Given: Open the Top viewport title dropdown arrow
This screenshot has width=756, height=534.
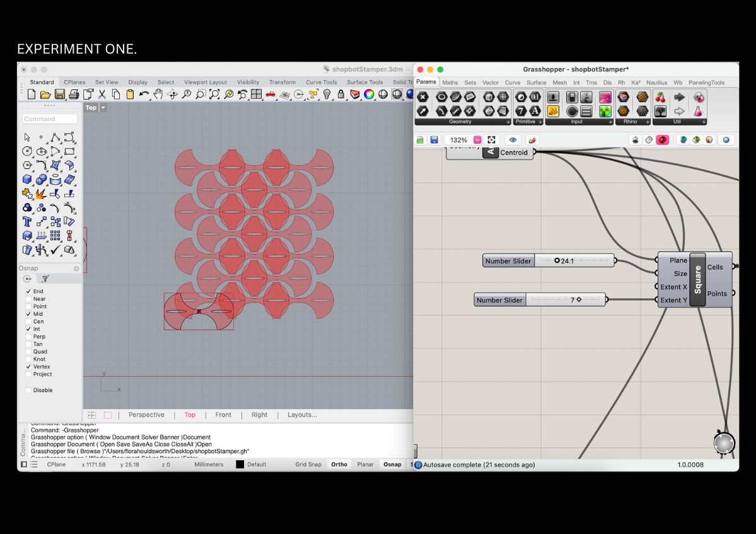Looking at the screenshot, I should (x=103, y=108).
